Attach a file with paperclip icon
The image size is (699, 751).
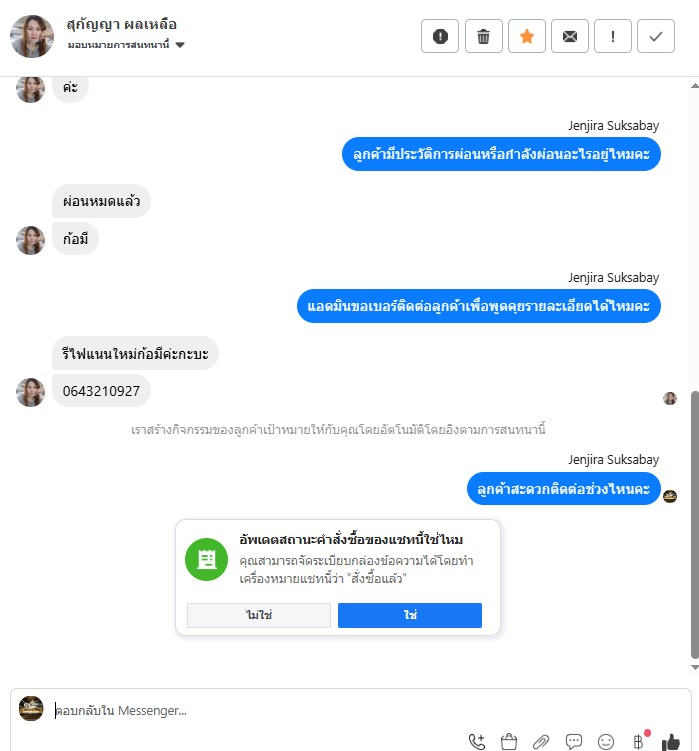(x=541, y=742)
